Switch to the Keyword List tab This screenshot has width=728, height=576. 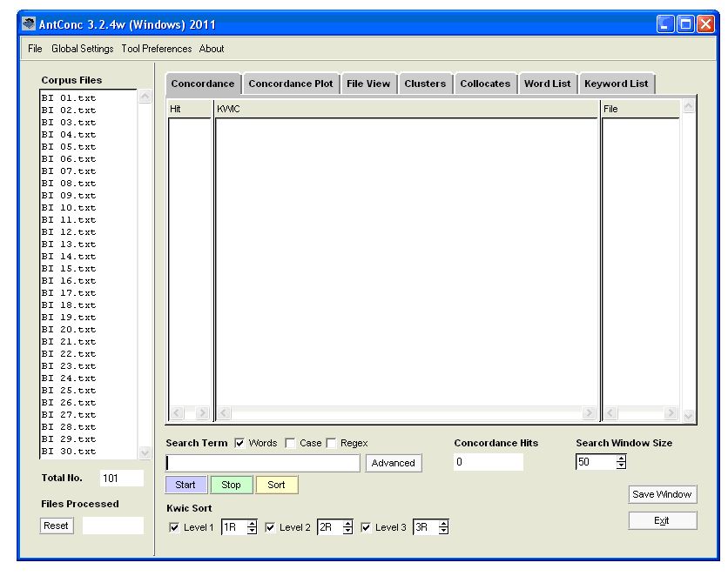pos(617,84)
